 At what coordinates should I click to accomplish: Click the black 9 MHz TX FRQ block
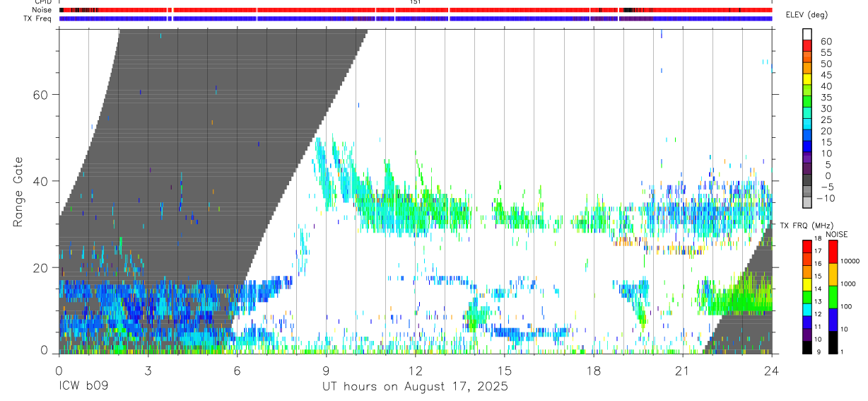click(x=807, y=347)
